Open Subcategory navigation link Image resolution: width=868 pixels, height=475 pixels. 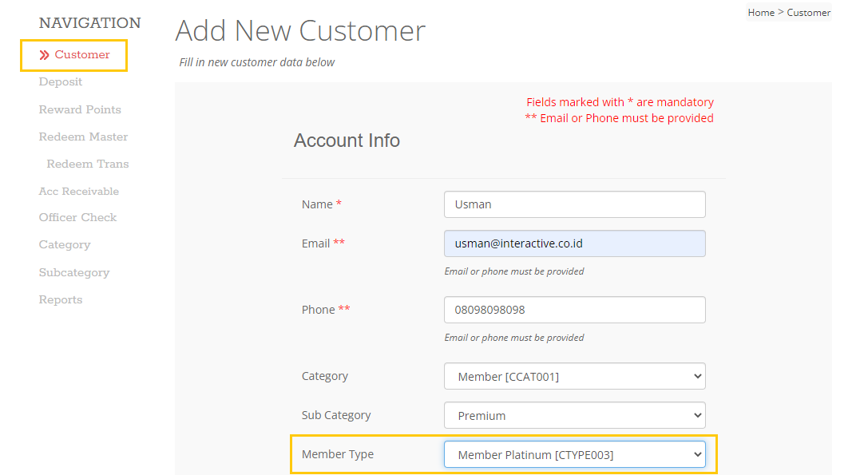pos(74,272)
